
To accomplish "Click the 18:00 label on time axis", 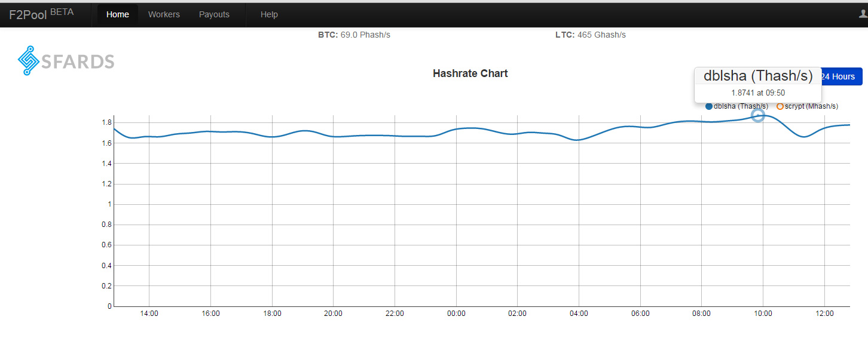I will [272, 314].
